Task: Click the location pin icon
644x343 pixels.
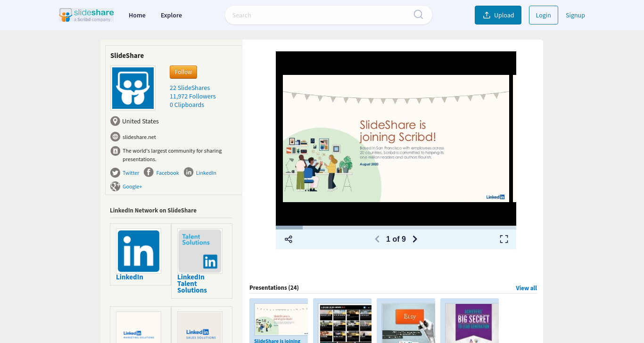Action: coord(115,121)
